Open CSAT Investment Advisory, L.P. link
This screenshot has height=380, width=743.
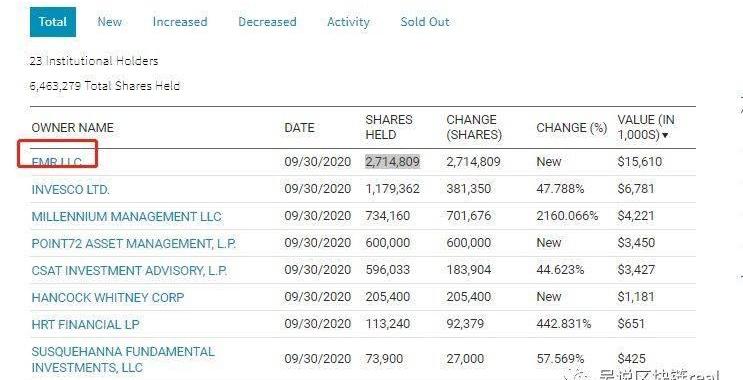[x=129, y=271]
